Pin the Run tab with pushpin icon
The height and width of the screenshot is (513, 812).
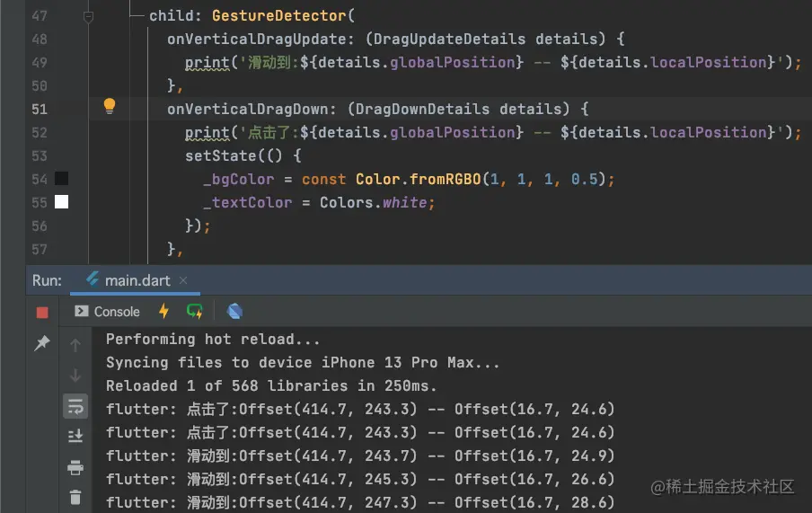(x=42, y=343)
